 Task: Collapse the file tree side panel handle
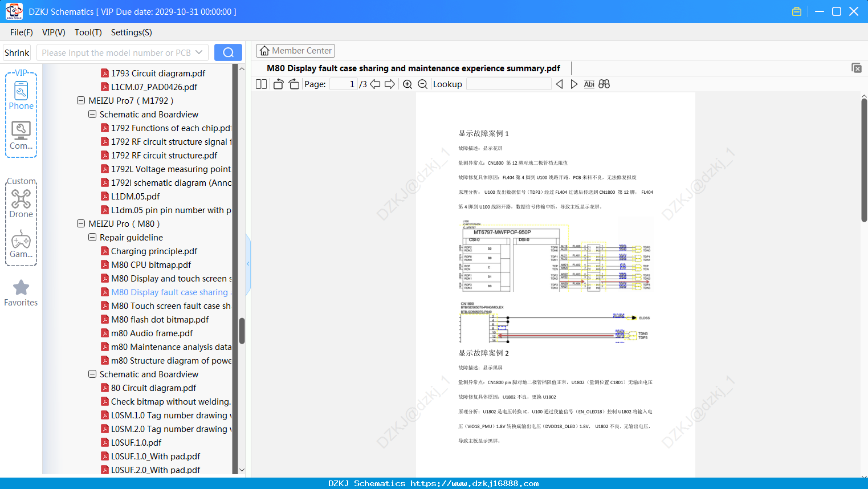coord(248,264)
